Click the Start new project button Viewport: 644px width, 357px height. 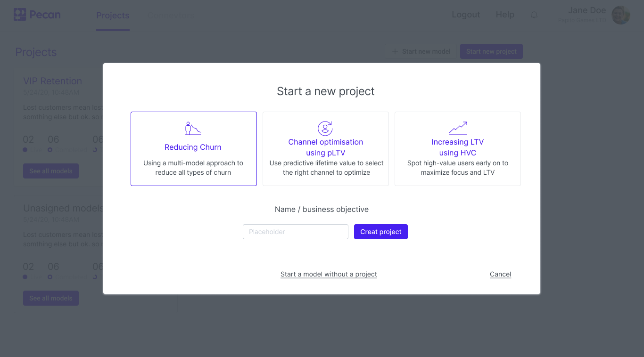point(491,51)
